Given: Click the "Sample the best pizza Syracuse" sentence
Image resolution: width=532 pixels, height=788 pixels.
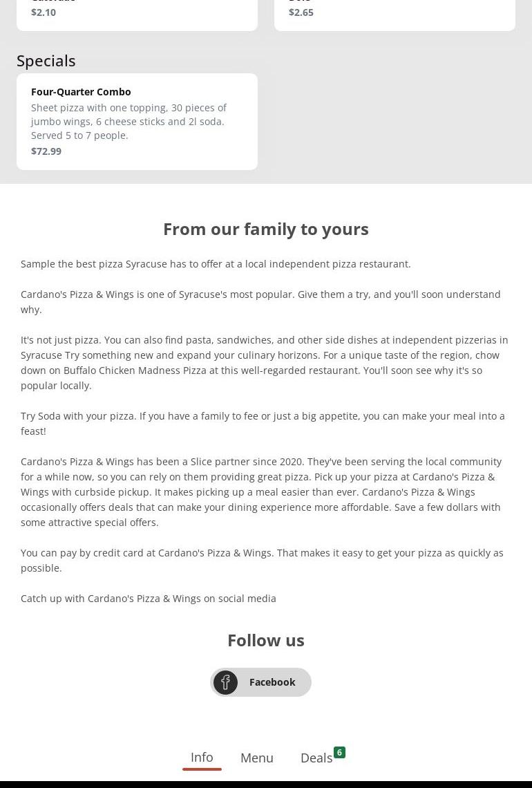Looking at the screenshot, I should [x=216, y=264].
